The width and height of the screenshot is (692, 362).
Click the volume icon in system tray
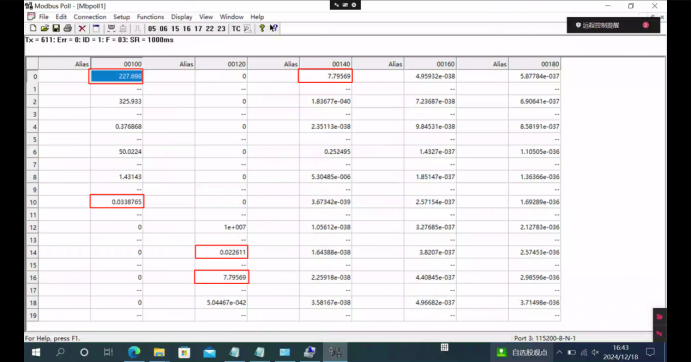595,352
